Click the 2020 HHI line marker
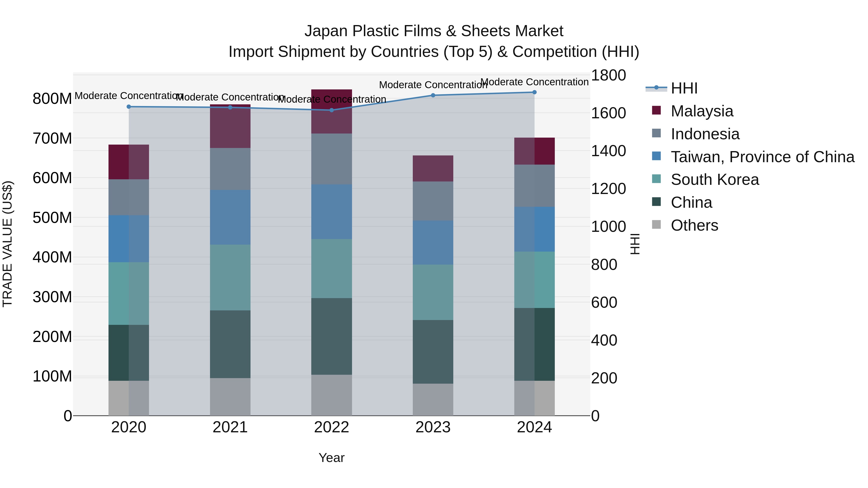 pyautogui.click(x=129, y=107)
